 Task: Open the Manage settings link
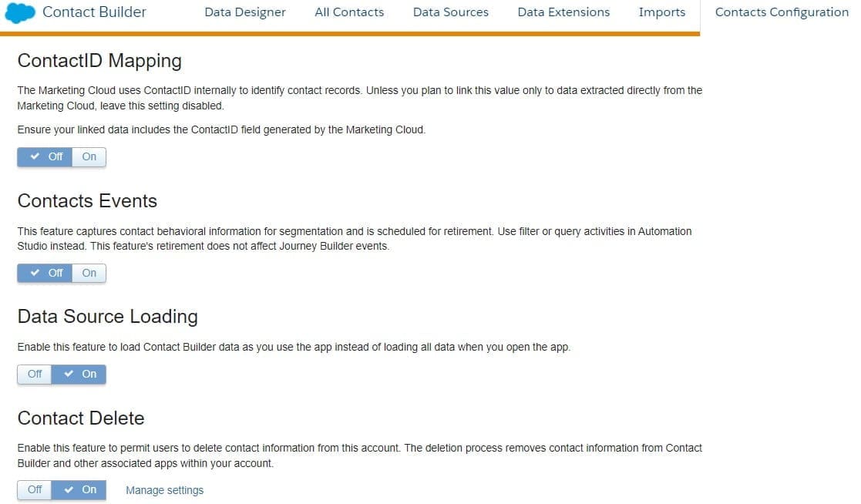pos(165,491)
